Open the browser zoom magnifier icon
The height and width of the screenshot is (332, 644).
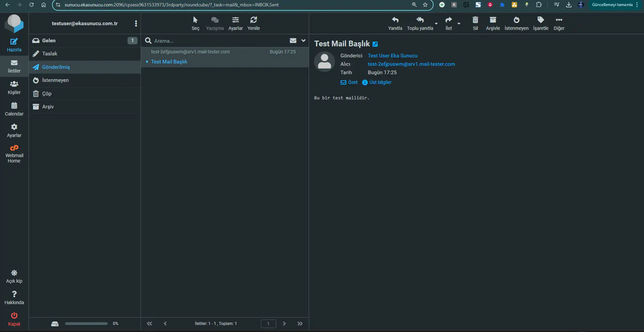(x=414, y=5)
